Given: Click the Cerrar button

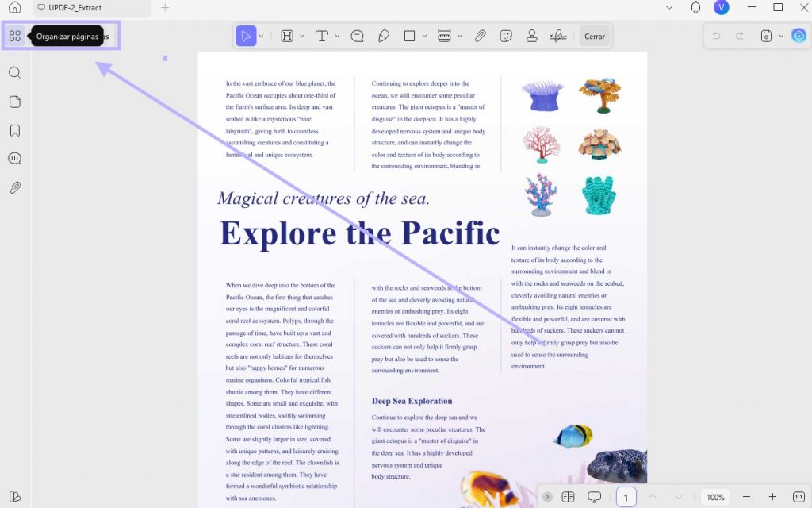Looking at the screenshot, I should point(595,37).
